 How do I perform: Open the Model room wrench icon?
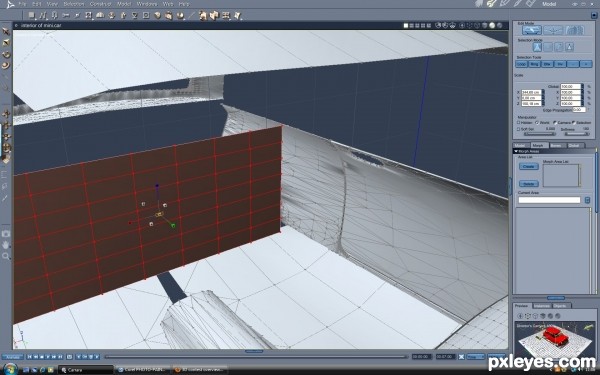pyautogui.click(x=492, y=4)
